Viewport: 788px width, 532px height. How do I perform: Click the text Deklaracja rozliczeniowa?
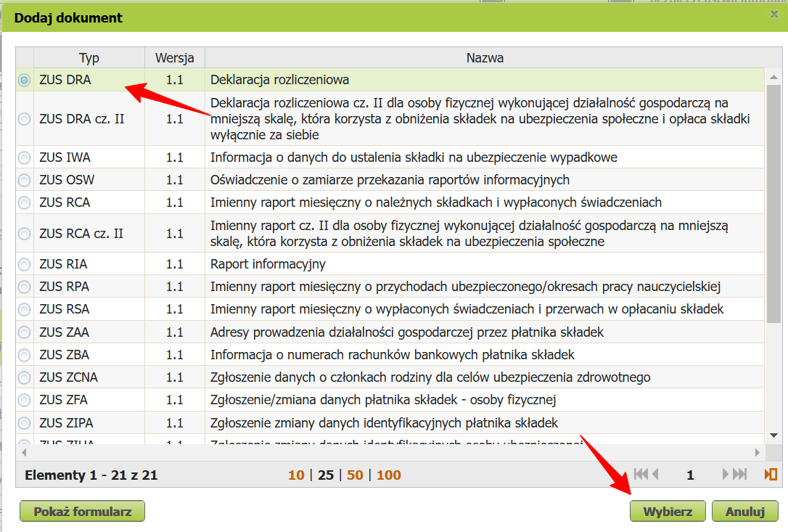click(279, 80)
